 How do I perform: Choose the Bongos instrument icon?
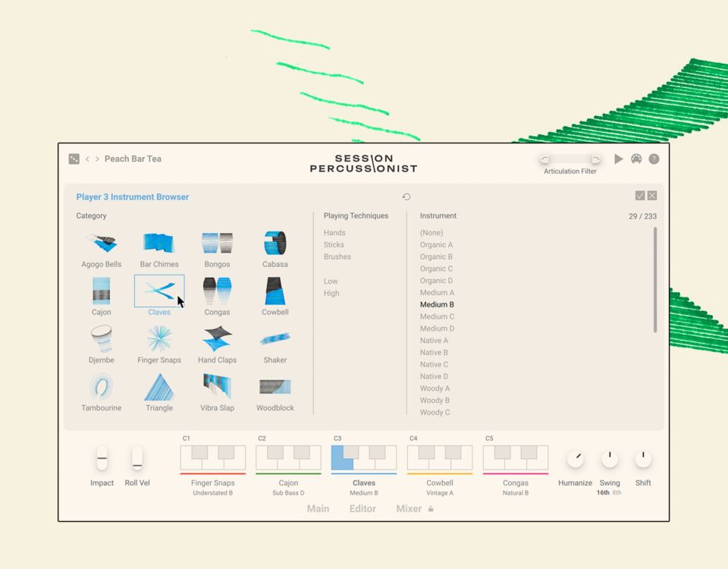(217, 244)
